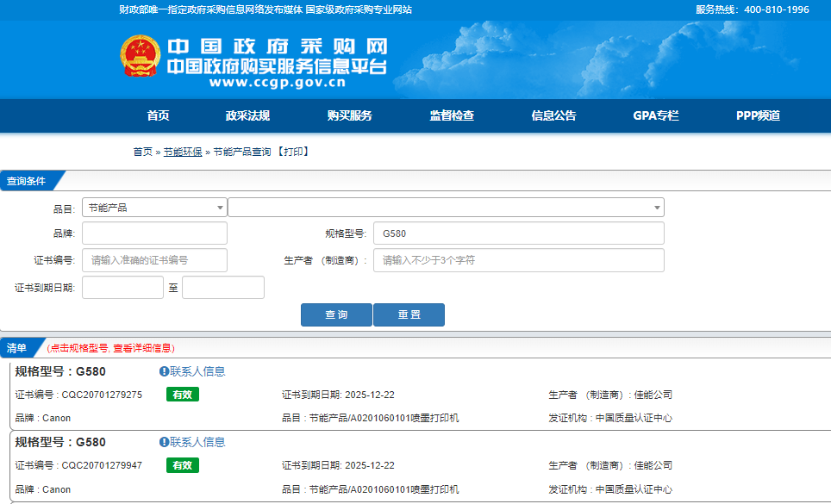Click the 证书编号 certificate number field
831x504 pixels.
pyautogui.click(x=154, y=260)
